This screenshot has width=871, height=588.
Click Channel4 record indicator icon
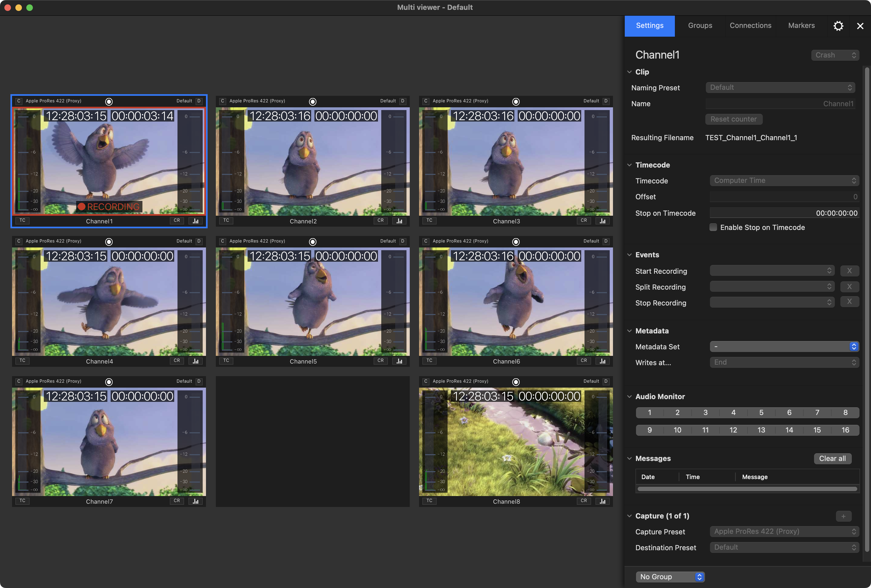tap(109, 241)
